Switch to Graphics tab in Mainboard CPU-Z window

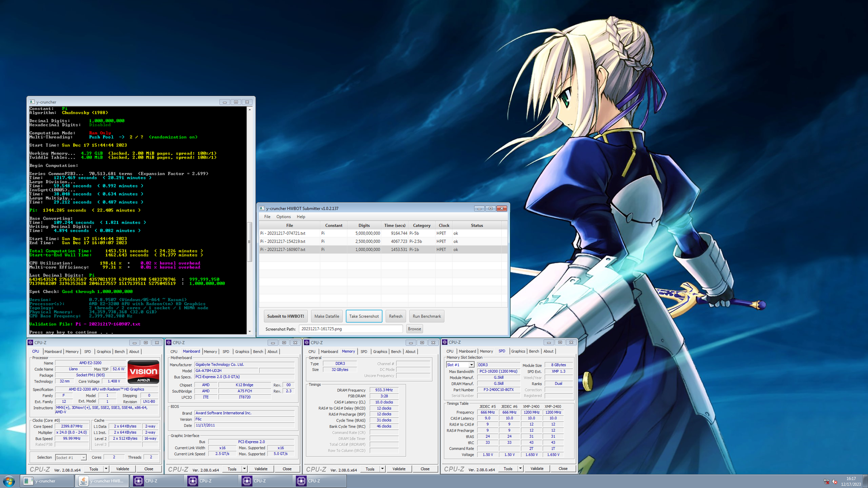[x=242, y=352]
